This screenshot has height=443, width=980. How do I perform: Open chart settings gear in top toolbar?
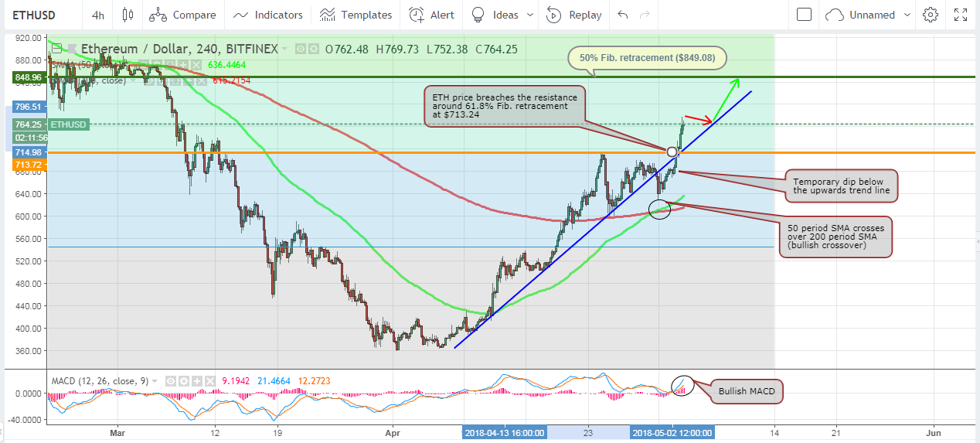931,15
